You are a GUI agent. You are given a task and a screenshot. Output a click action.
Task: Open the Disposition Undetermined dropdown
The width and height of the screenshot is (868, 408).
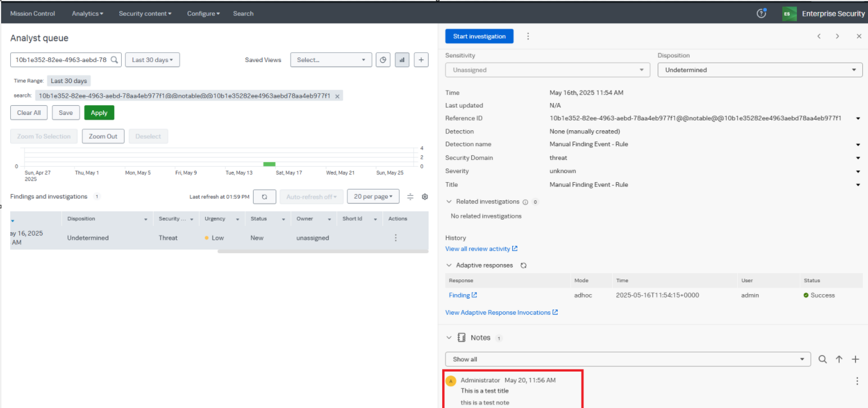click(x=760, y=70)
